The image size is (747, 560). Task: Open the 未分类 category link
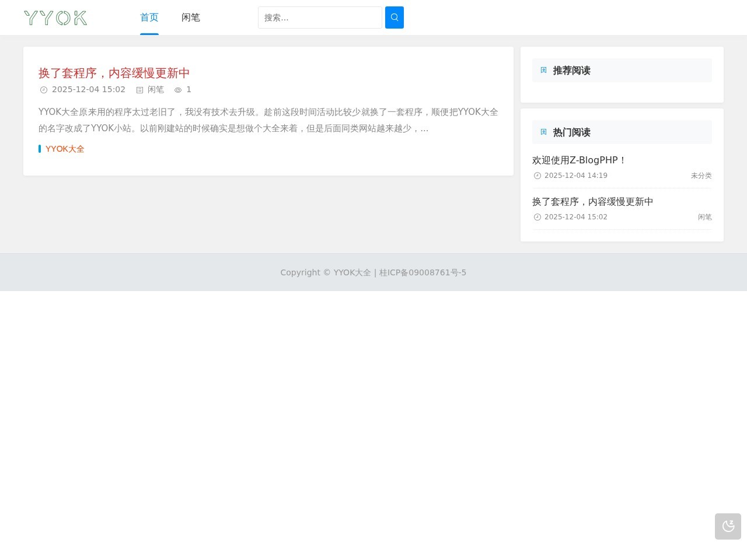701,176
